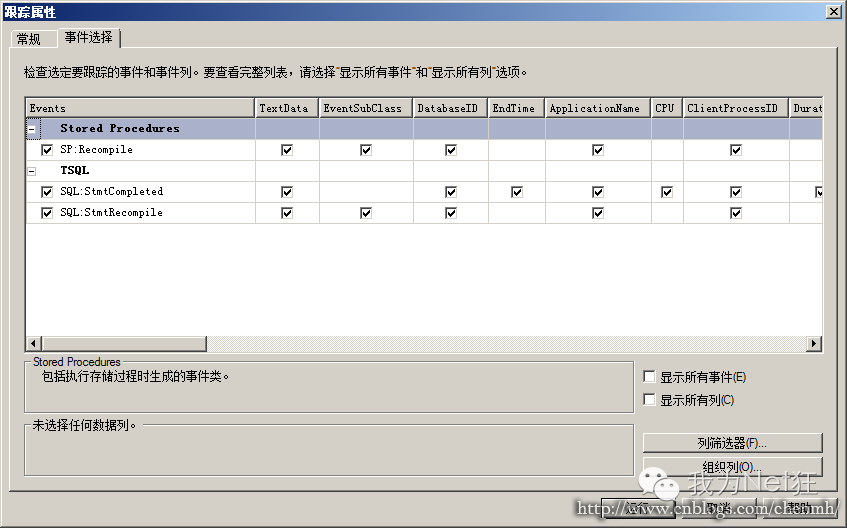Close the 跟踪属性 dialog
The height and width of the screenshot is (528, 847).
pyautogui.click(x=833, y=11)
